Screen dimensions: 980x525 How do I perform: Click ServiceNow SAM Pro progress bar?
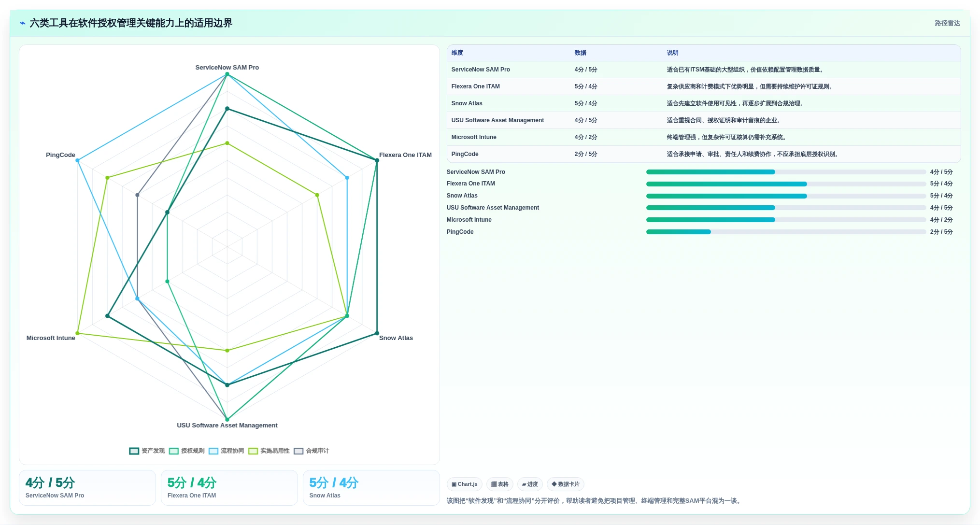[786, 172]
